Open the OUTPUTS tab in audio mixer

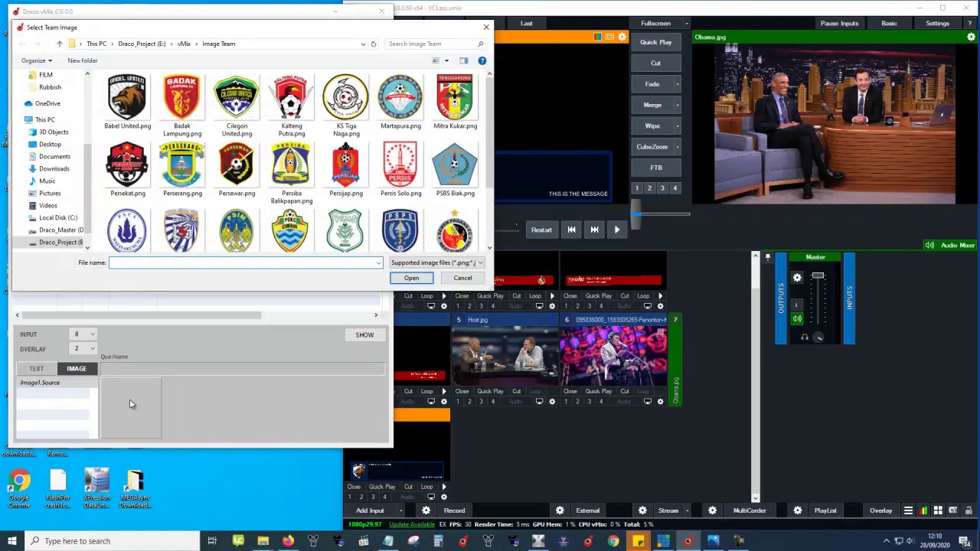coord(781,298)
